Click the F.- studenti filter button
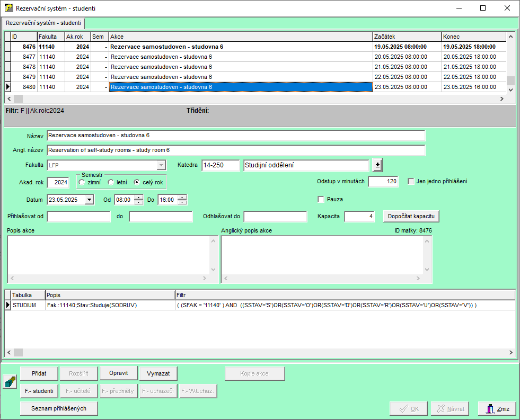The height and width of the screenshot is (420, 520). [x=39, y=391]
